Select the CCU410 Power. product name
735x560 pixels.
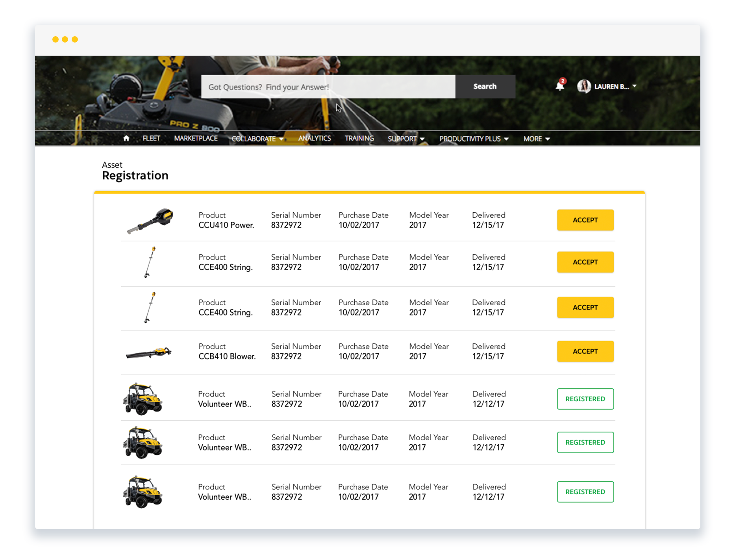[226, 225]
